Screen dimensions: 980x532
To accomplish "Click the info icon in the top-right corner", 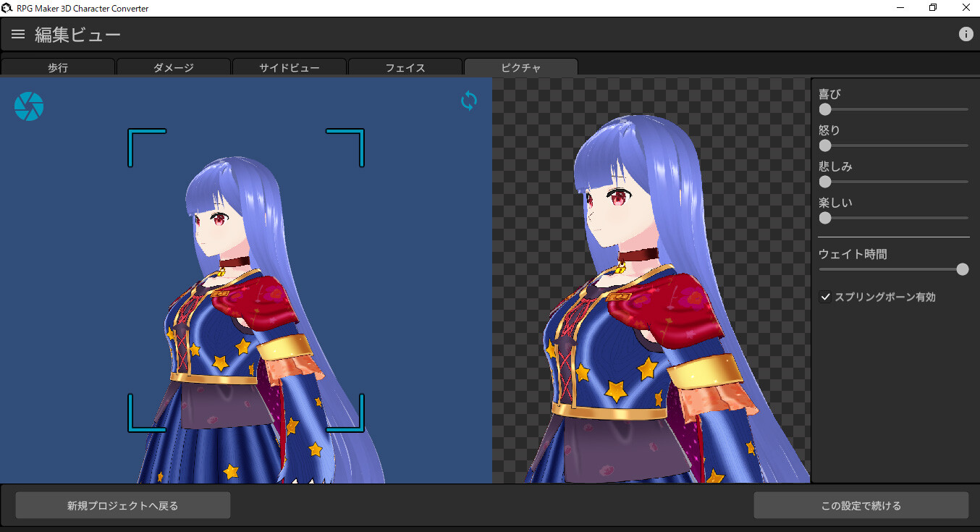I will point(966,33).
